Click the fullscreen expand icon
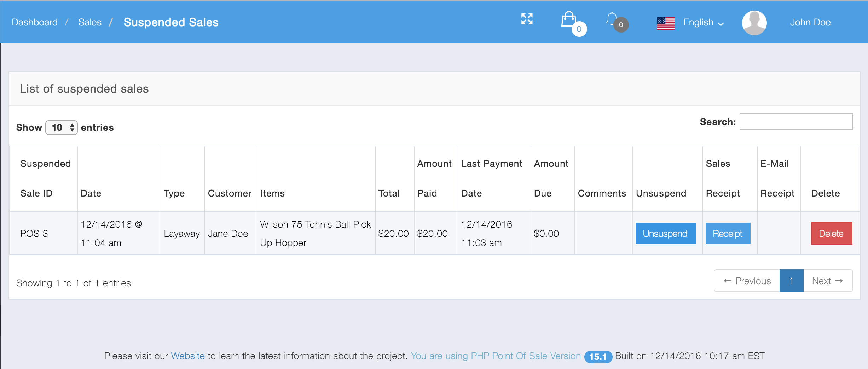The width and height of the screenshot is (868, 369). 527,19
